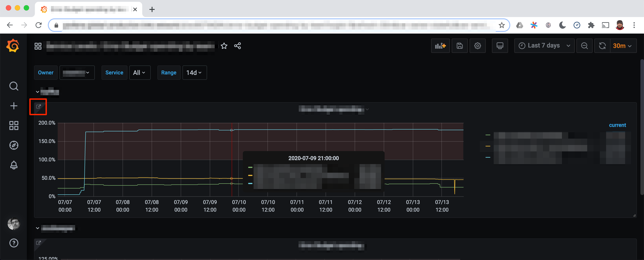This screenshot has width=644, height=260.
Task: Open the Search icon in sidebar
Action: pyautogui.click(x=14, y=86)
